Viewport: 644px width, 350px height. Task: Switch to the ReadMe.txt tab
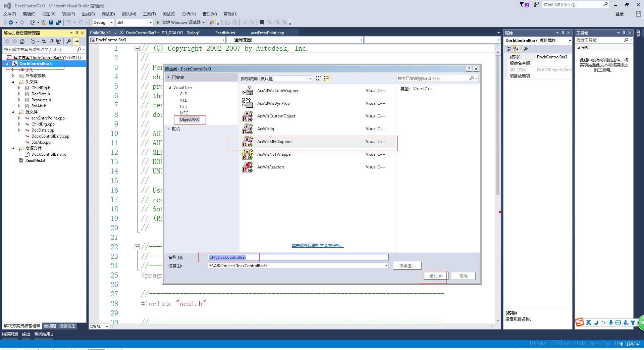tap(225, 33)
